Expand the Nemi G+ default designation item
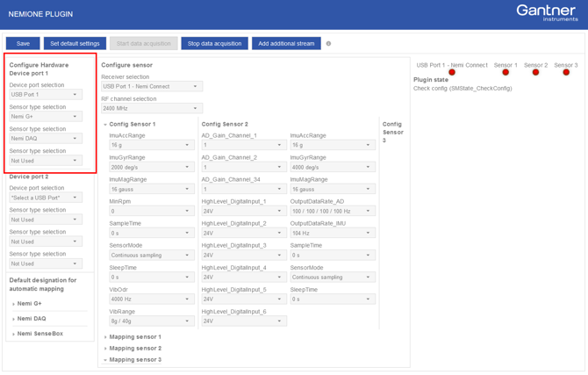Image resolution: width=588 pixels, height=375 pixels. click(x=26, y=304)
